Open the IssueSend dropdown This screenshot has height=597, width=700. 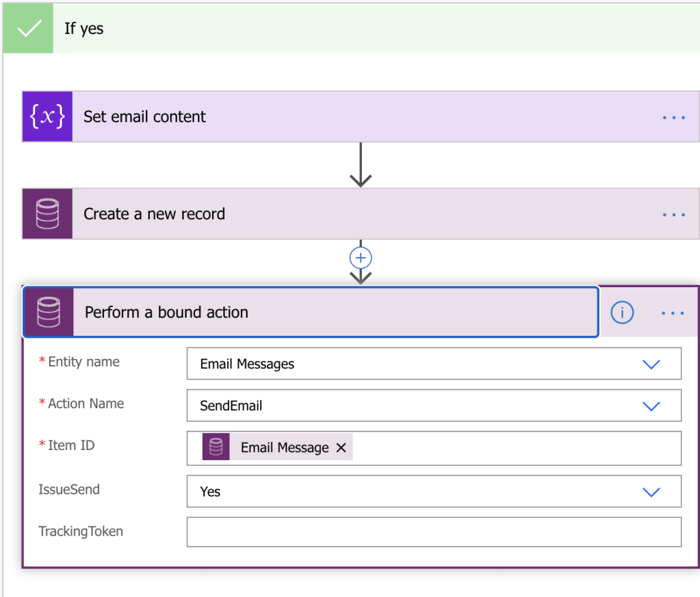pos(651,491)
